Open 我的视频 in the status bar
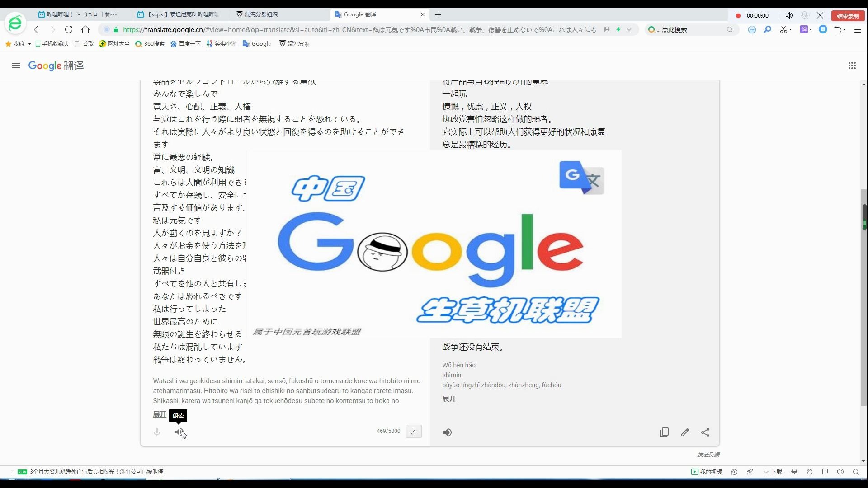This screenshot has width=868, height=488. pyautogui.click(x=707, y=472)
